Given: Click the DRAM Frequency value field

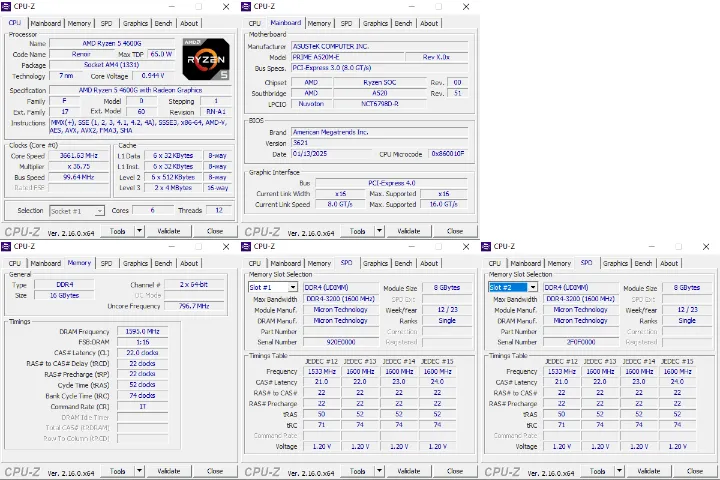Looking at the screenshot, I should [x=141, y=330].
